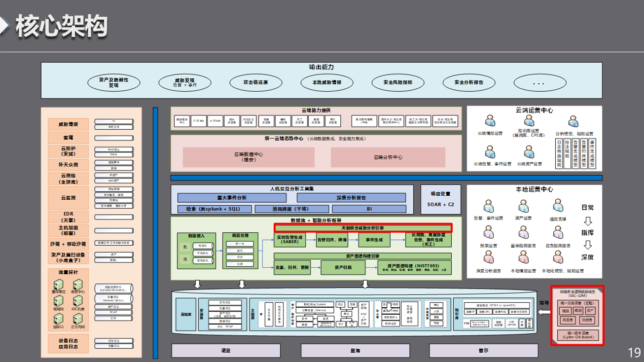Select the 企业内网 server icon
The image size is (644, 362).
click(x=77, y=319)
